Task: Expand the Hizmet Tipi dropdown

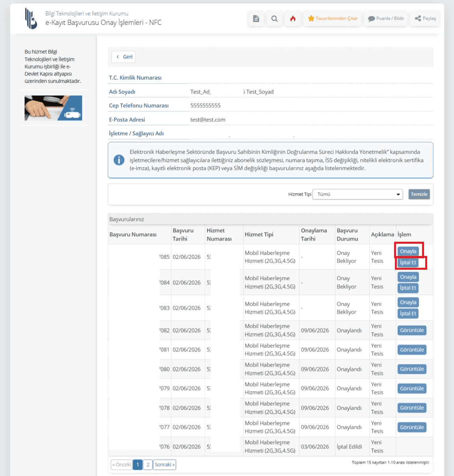Action: [358, 194]
